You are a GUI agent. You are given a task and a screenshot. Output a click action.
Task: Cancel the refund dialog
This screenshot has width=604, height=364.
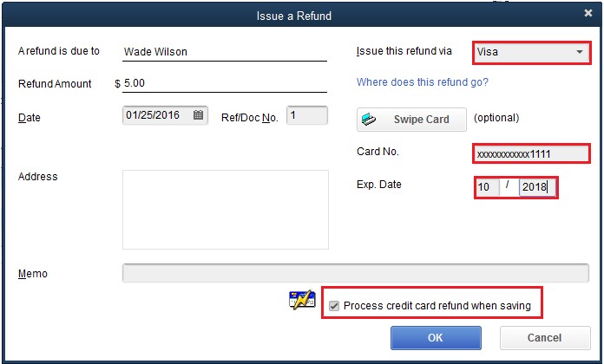coord(545,338)
